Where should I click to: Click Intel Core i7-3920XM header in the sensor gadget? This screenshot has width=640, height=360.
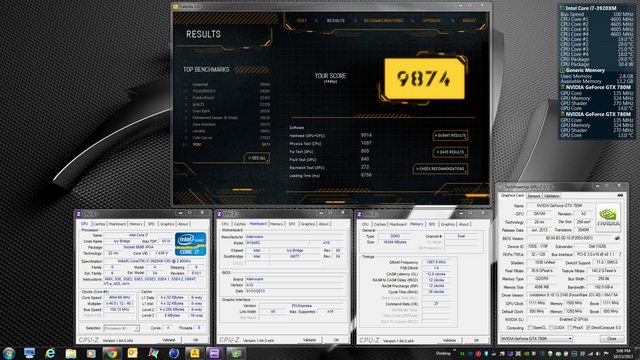(x=591, y=8)
